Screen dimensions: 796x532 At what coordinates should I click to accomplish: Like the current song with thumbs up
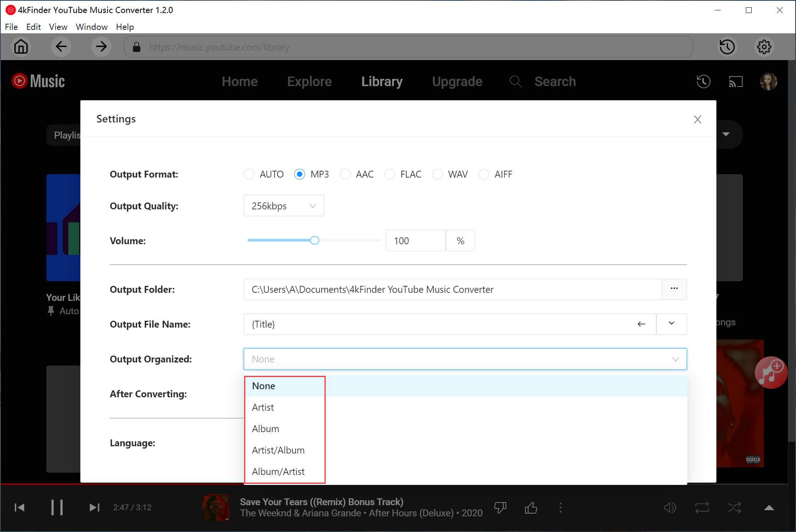pos(530,507)
